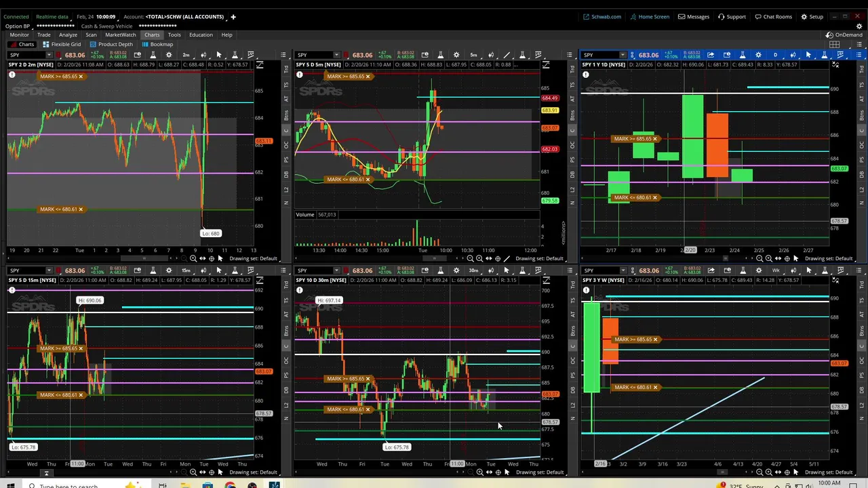
Task: Open Chat Rooms
Action: pos(772,16)
